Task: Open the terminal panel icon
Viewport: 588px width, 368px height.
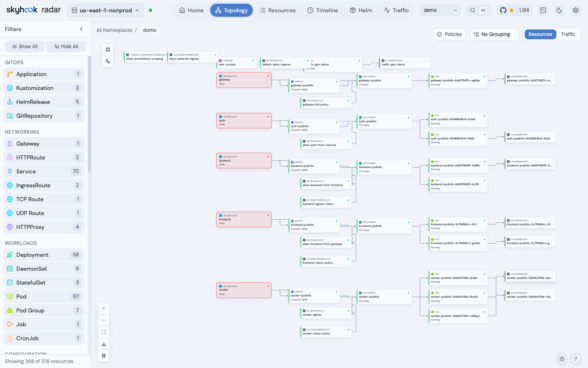Action: point(543,10)
